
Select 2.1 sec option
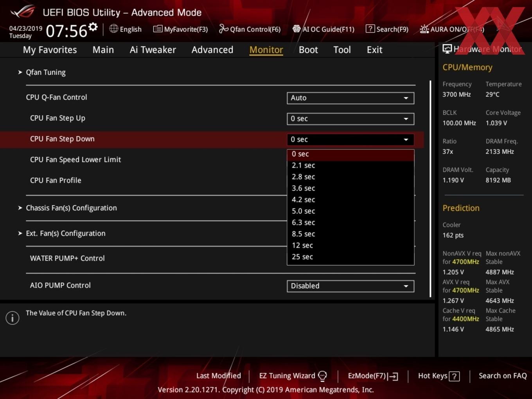pyautogui.click(x=350, y=165)
